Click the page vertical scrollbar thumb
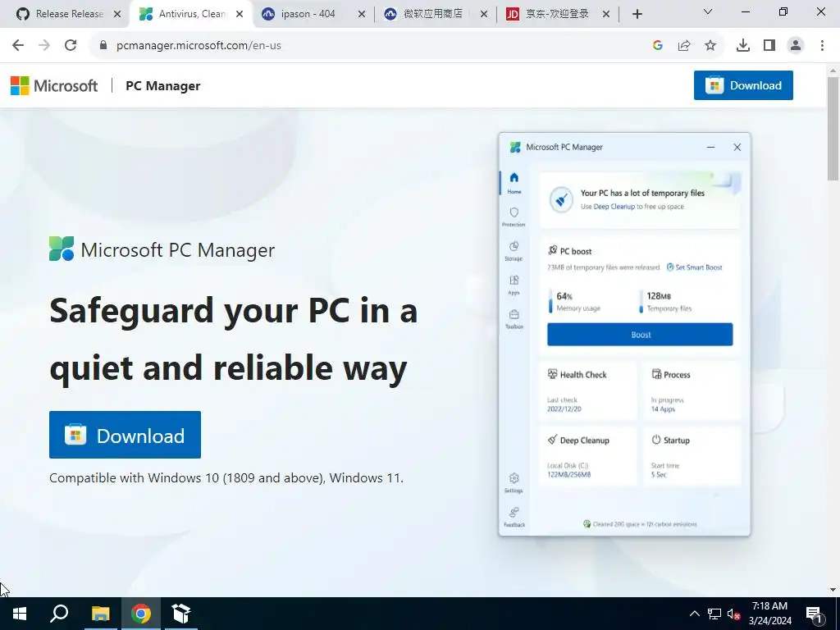Image resolution: width=840 pixels, height=630 pixels. (833, 129)
